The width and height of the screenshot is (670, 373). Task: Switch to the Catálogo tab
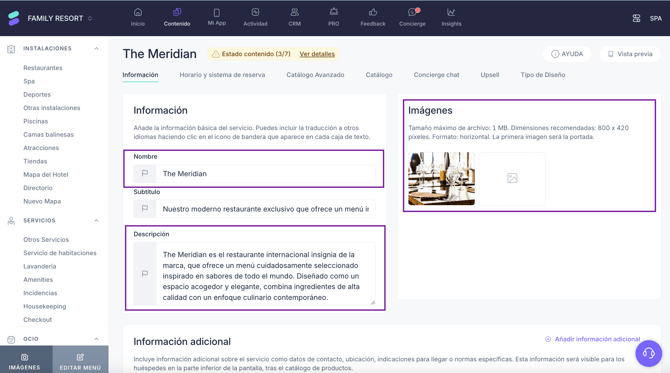pyautogui.click(x=379, y=75)
